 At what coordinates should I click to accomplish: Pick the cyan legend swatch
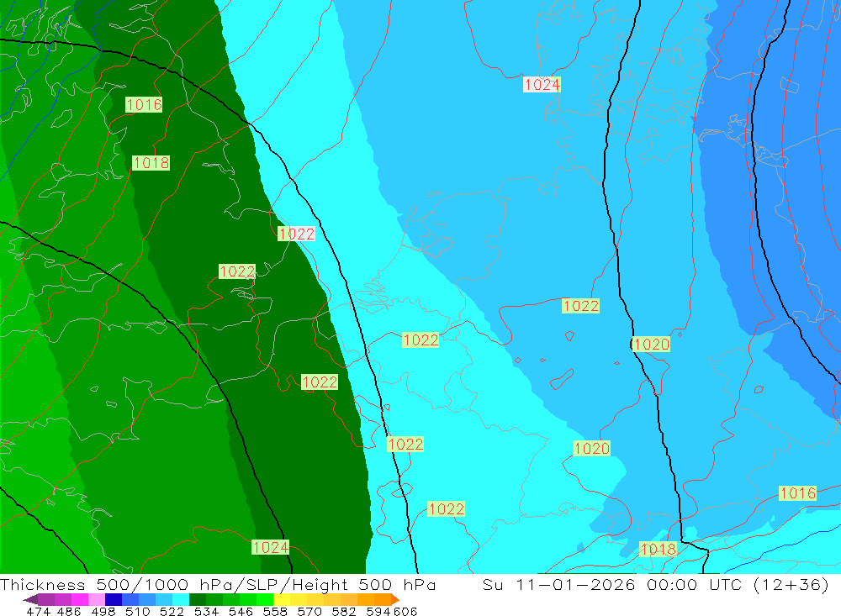point(181,599)
